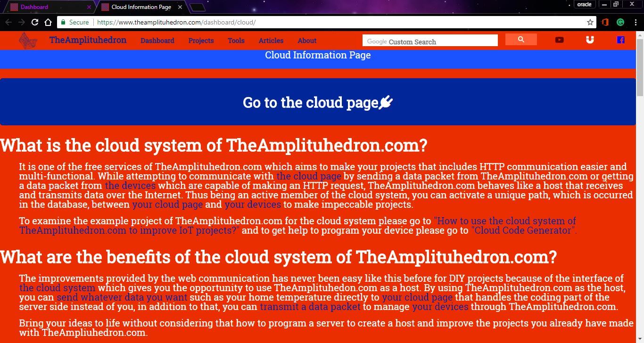
Task: Follow "transmit a data packet" link
Action: point(310,307)
